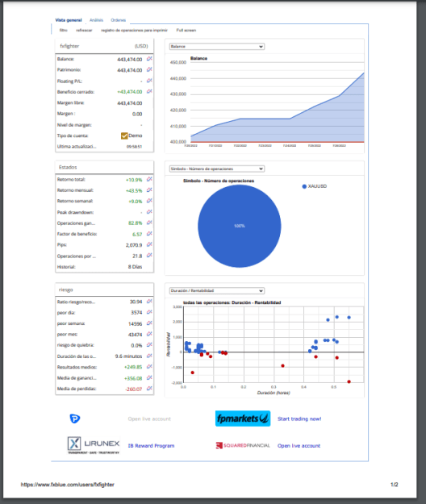The image size is (426, 504).
Task: Click the 09:58:51 last update time
Action: pyautogui.click(x=134, y=147)
